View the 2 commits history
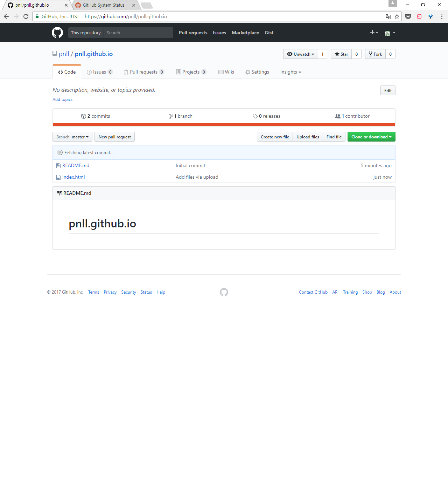 pyautogui.click(x=95, y=116)
